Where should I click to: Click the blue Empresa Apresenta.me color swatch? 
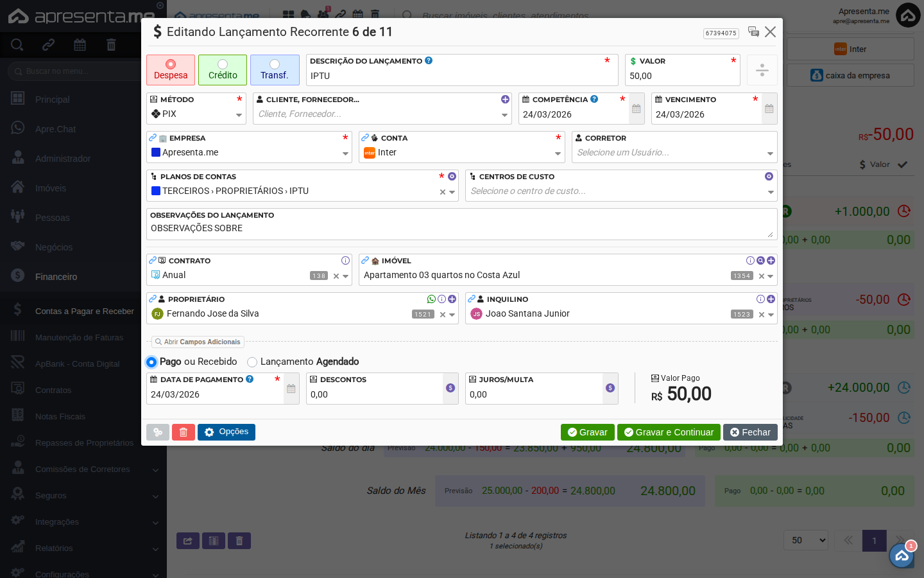pyautogui.click(x=156, y=153)
